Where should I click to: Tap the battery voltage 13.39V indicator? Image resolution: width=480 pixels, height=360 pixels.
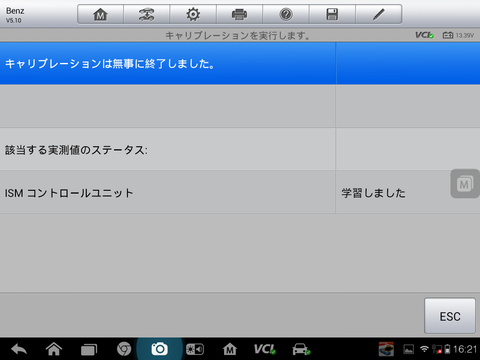[458, 35]
